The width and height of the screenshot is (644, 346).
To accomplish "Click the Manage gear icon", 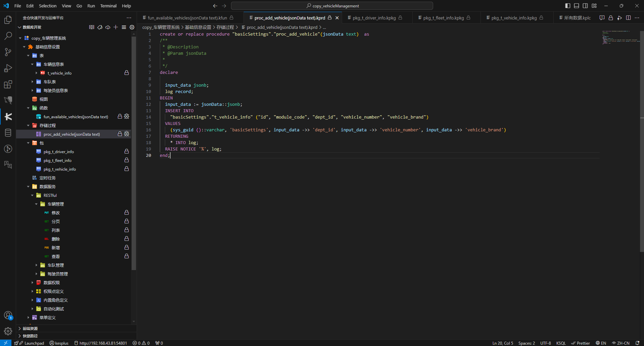I will pos(8,331).
